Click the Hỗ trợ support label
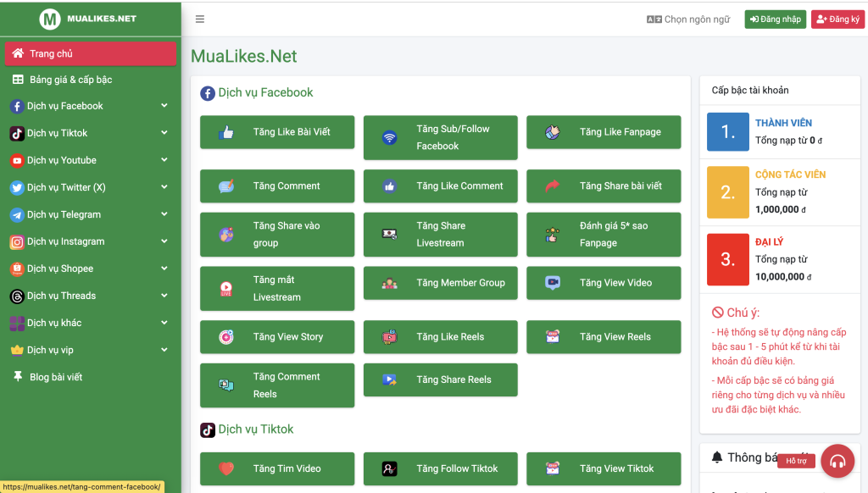Screen dimensions: 868x493 (796, 461)
